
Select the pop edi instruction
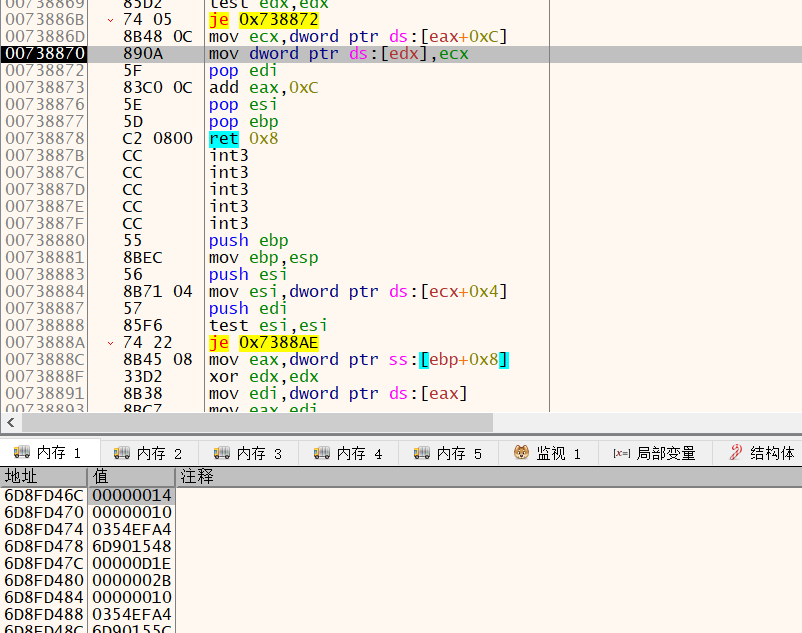[x=243, y=71]
